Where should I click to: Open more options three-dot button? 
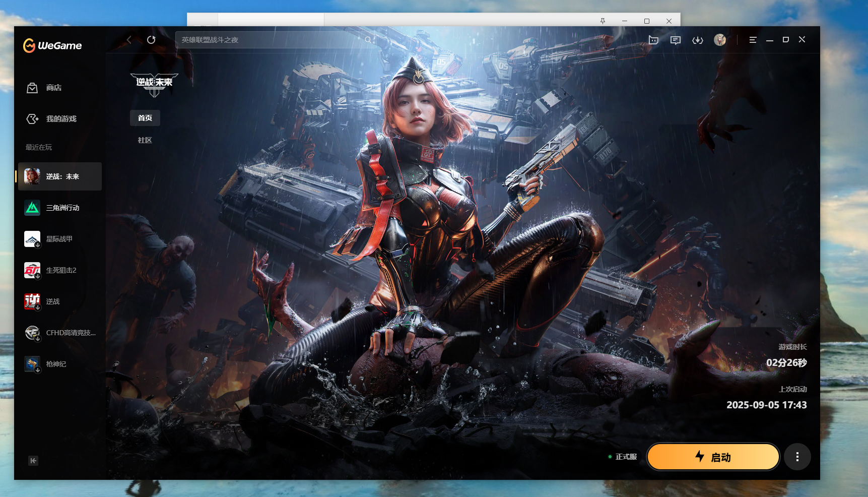click(797, 457)
